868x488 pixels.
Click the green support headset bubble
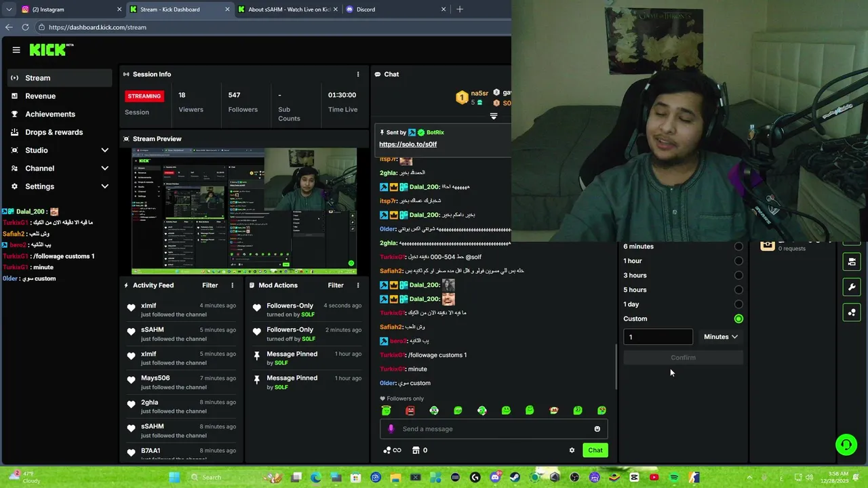pos(846,445)
